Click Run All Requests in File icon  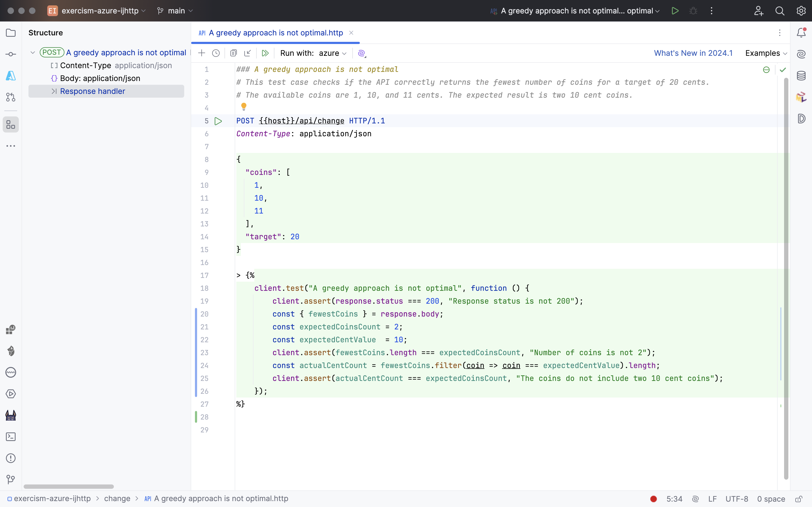tap(265, 53)
